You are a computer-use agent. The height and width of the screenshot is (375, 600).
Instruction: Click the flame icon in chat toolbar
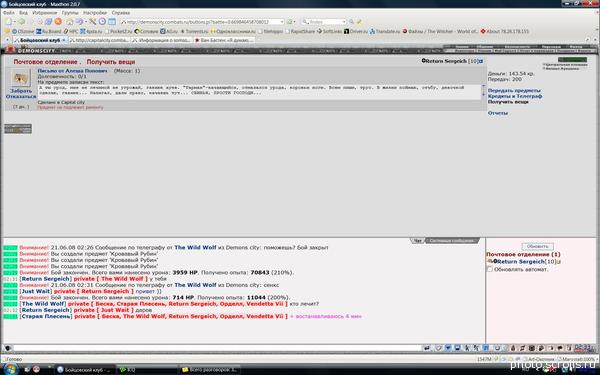pyautogui.click(x=513, y=348)
